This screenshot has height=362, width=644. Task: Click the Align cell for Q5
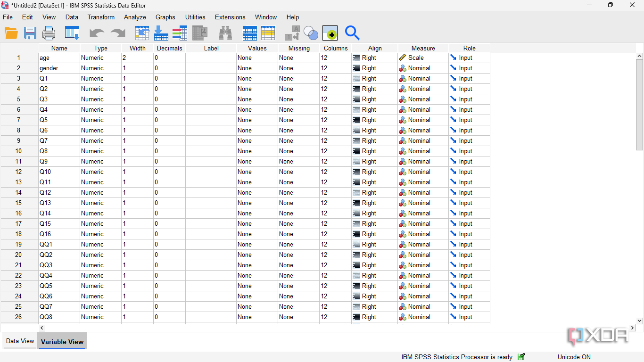375,120
